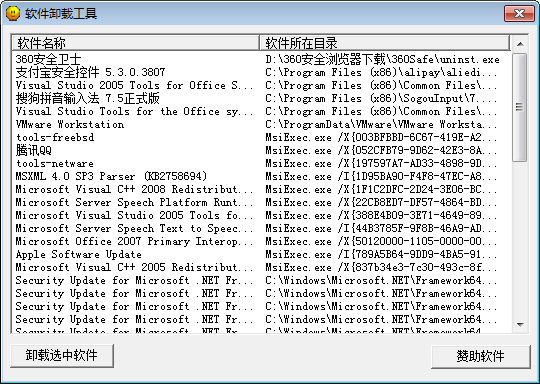Select Visual Studio Tools for the Office entry
540x384 pixels.
click(x=134, y=112)
